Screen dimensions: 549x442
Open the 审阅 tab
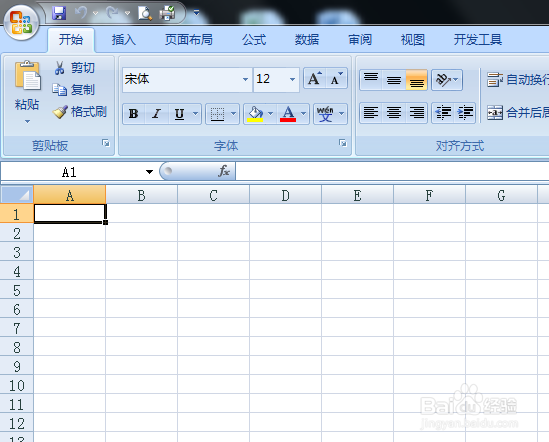[360, 40]
